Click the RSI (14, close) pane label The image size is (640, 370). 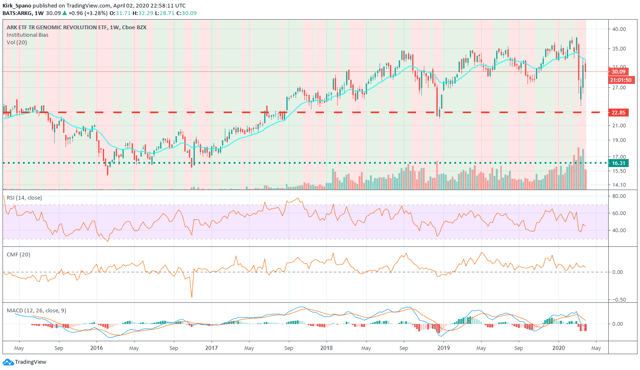pos(24,197)
